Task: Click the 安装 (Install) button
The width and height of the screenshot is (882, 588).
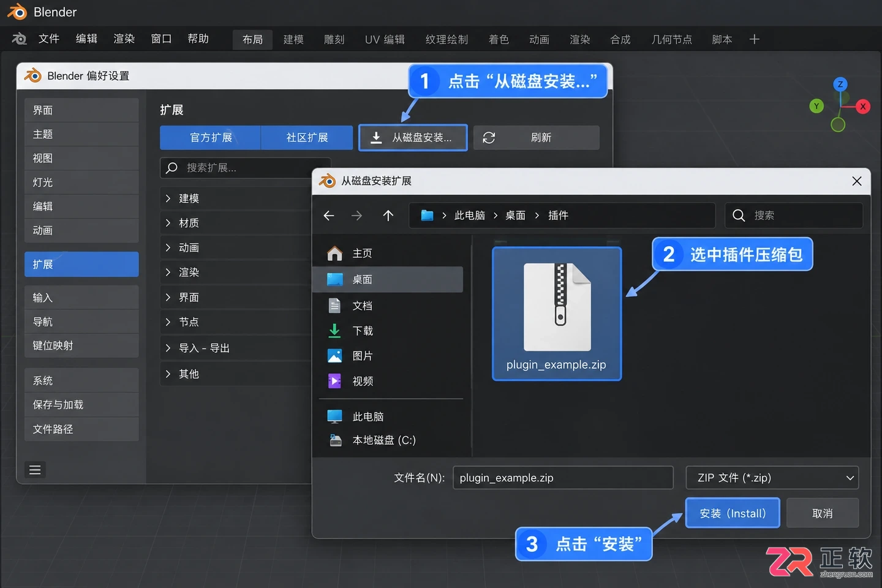Action: click(x=733, y=513)
